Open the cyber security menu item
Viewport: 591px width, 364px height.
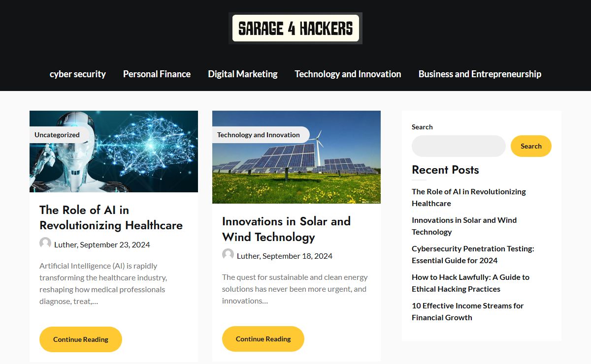(78, 74)
